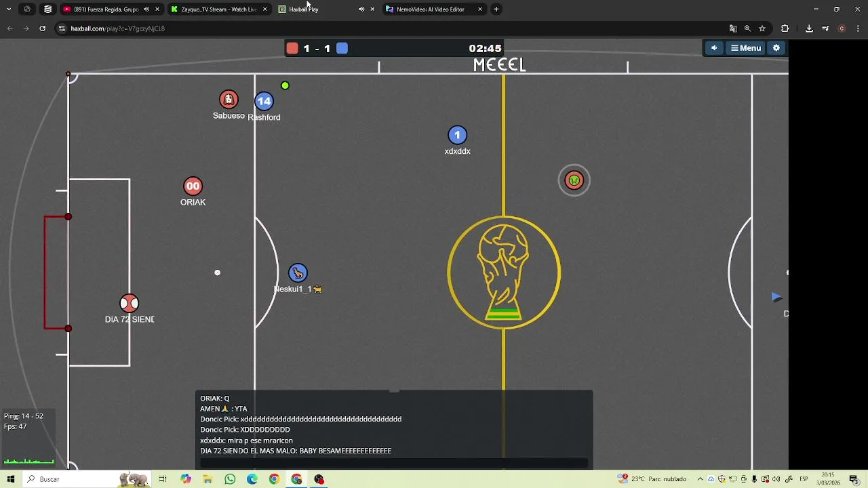Click the green ball near the top line

(285, 85)
